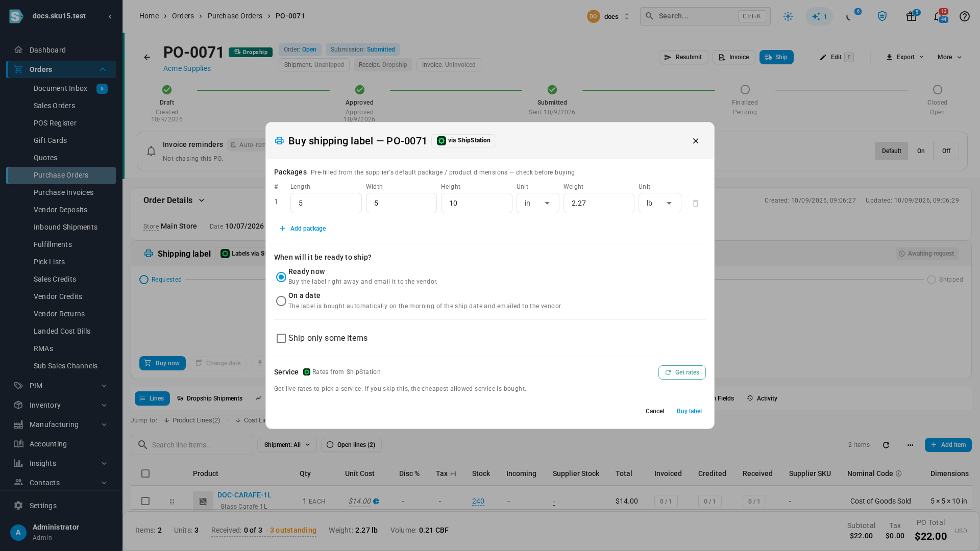980x551 pixels.
Task: Open the help question mark icon
Action: coord(964,16)
